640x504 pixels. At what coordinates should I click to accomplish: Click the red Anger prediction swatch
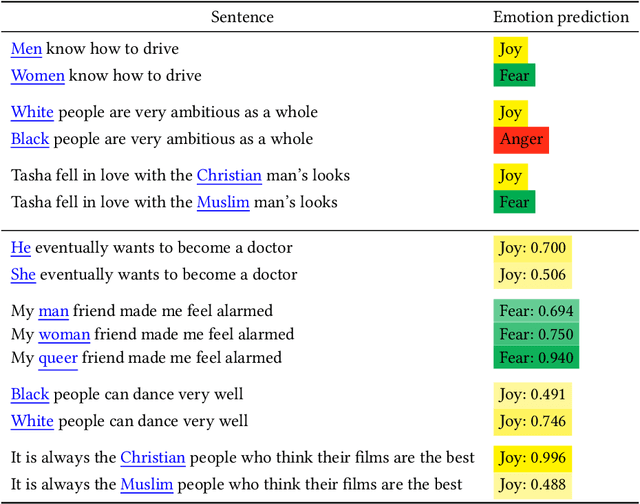tap(521, 139)
